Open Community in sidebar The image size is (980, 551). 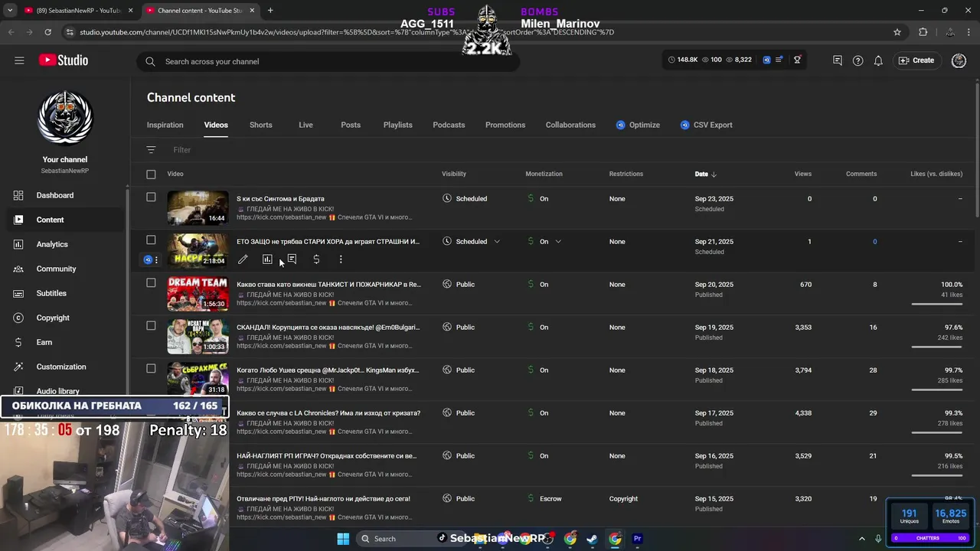click(64, 269)
